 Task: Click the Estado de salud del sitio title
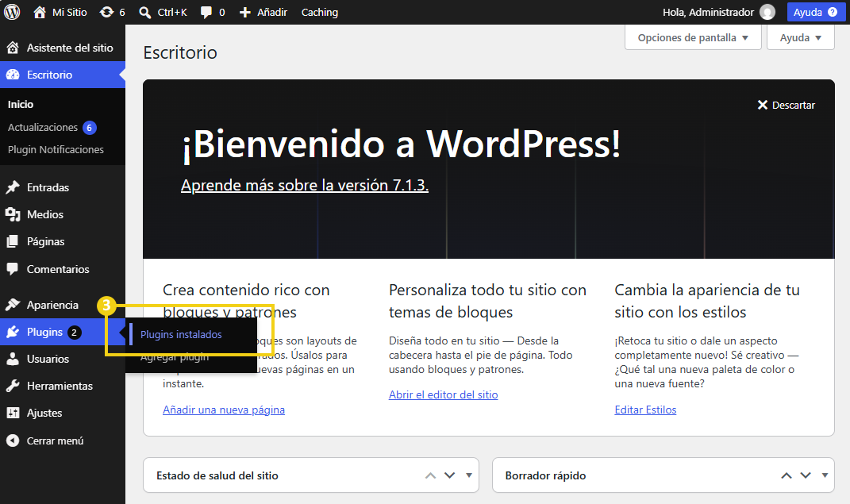tap(217, 475)
